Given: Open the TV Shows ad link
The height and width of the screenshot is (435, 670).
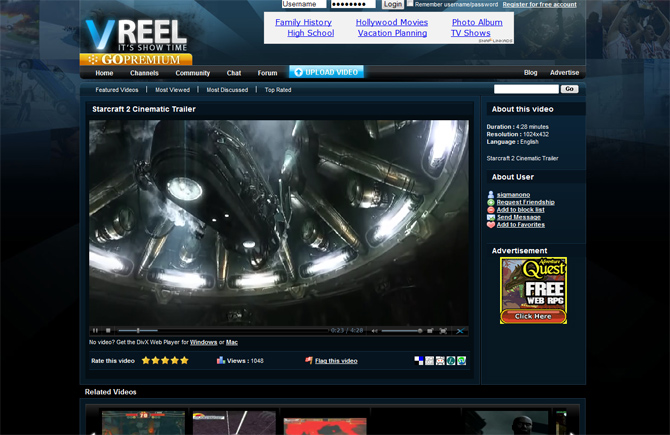Looking at the screenshot, I should [x=470, y=33].
